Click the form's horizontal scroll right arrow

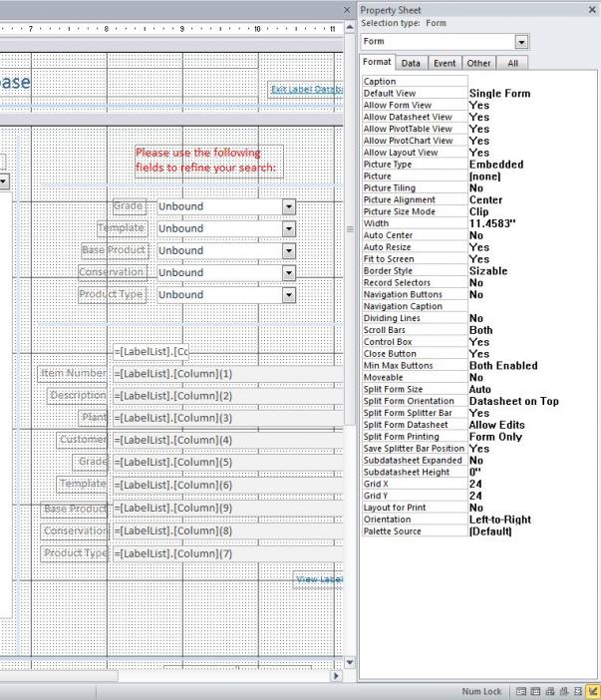tap(337, 676)
